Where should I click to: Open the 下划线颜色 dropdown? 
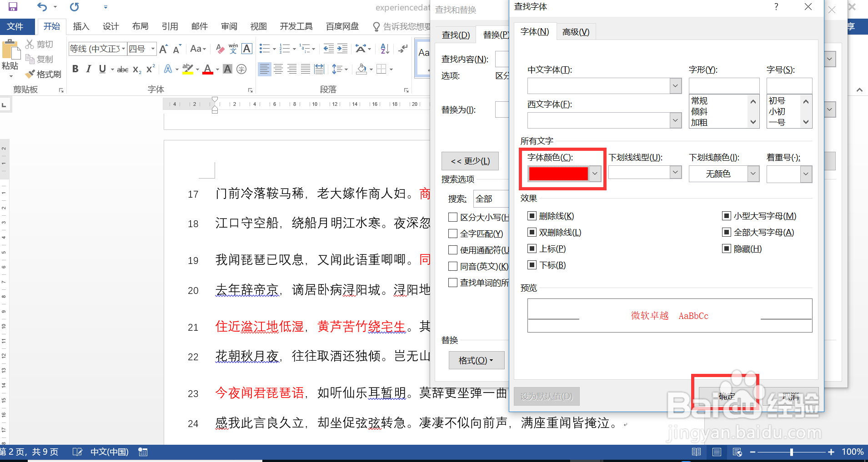753,174
